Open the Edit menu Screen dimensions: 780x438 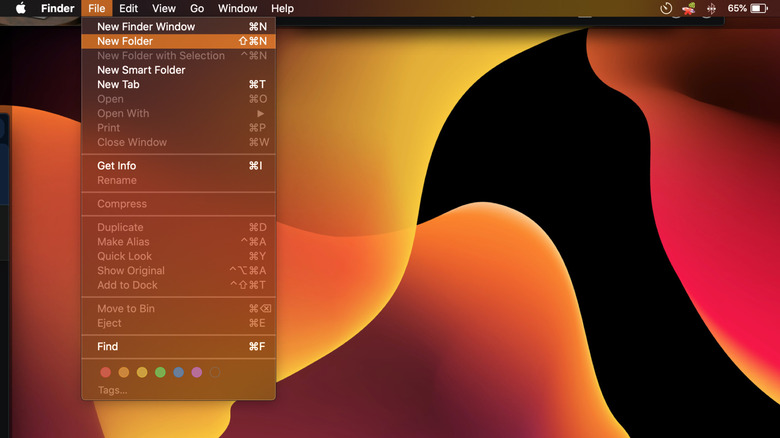pos(128,8)
